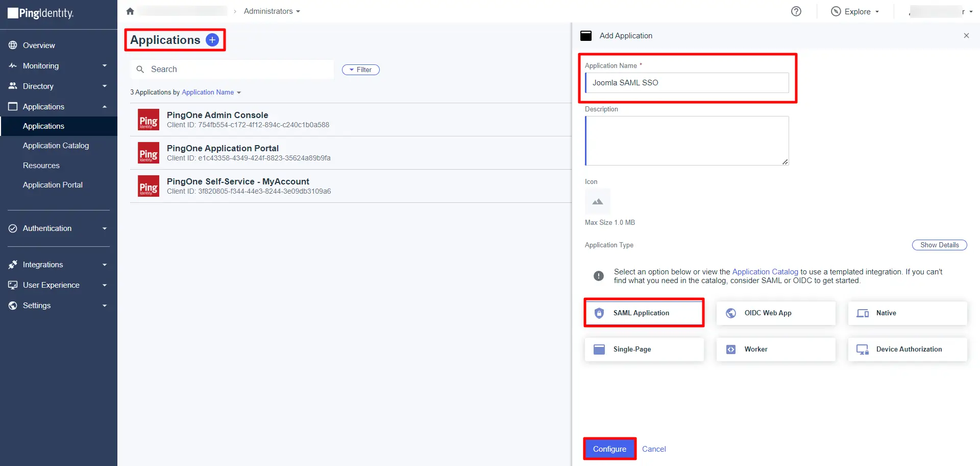
Task: Click the PingOne Application Portal Ping logo
Action: [x=149, y=153]
